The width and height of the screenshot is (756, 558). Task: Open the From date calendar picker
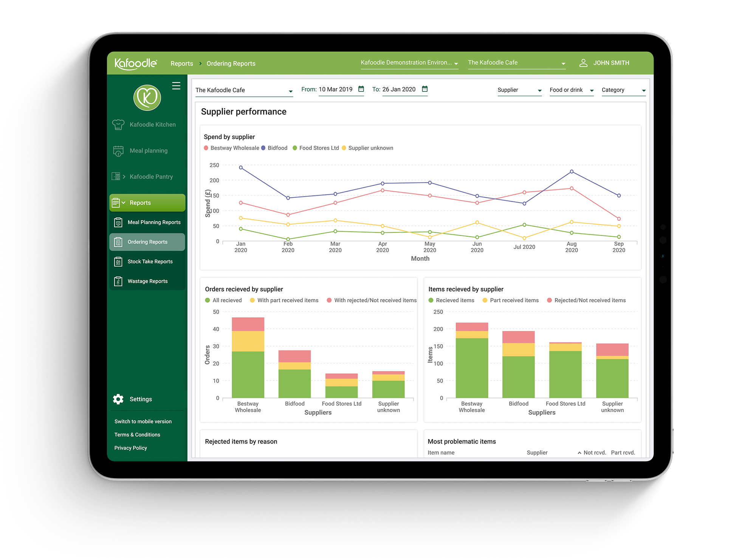click(361, 89)
